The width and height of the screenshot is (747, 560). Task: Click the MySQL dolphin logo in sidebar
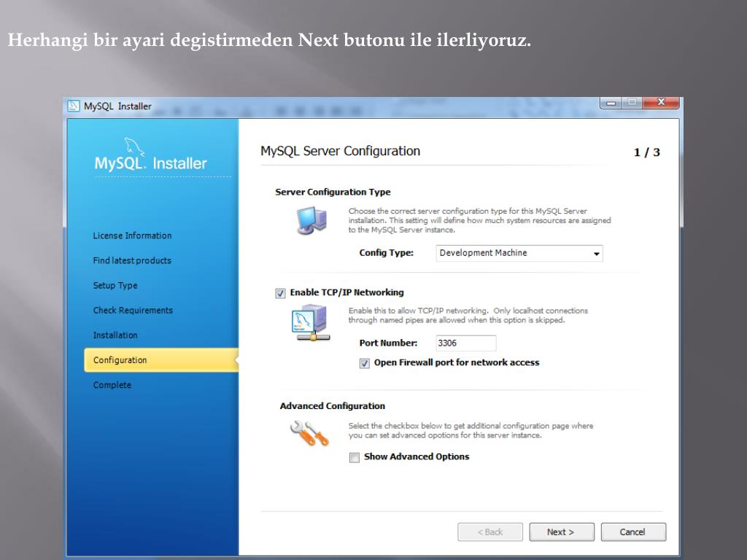(x=134, y=147)
